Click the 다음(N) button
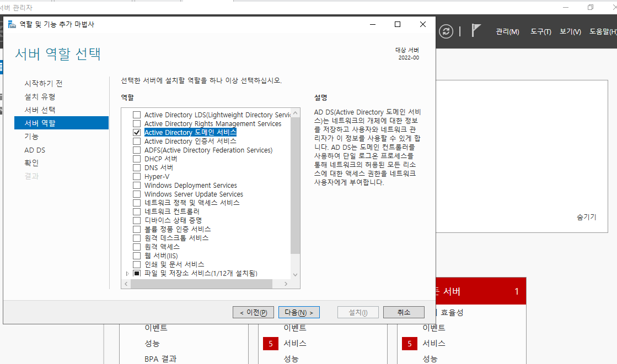 point(299,312)
